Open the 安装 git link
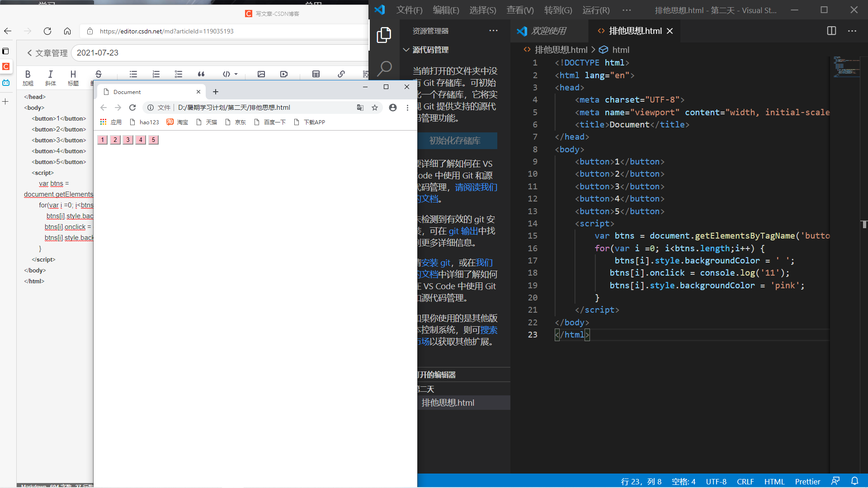Image resolution: width=868 pixels, height=488 pixels. pyautogui.click(x=435, y=263)
